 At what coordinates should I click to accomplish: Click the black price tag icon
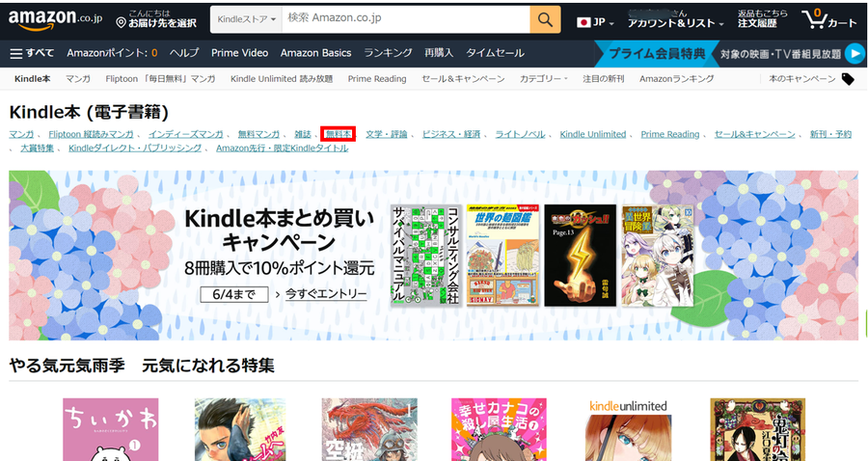[x=848, y=79]
